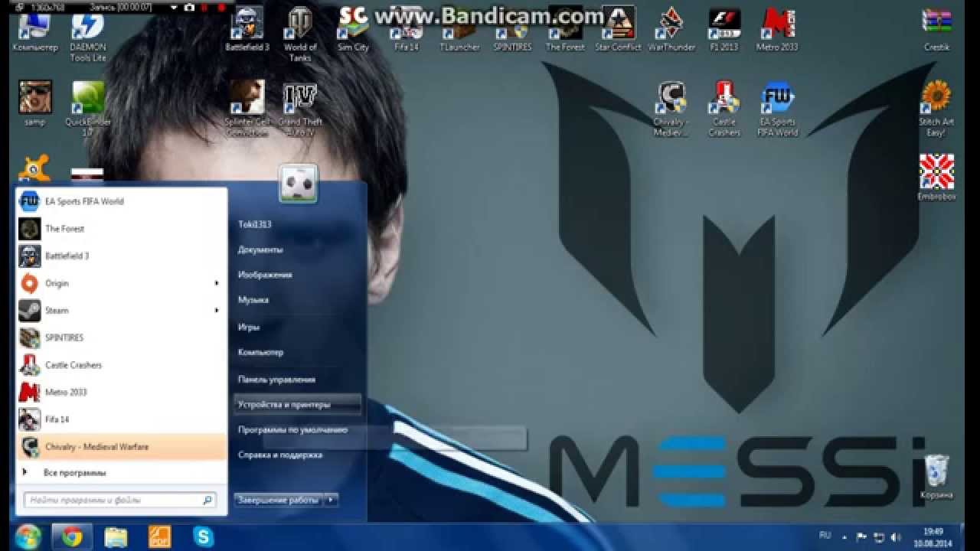Viewport: 980px width, 551px height.
Task: Open The Forest desktop shortcut
Action: [x=565, y=29]
